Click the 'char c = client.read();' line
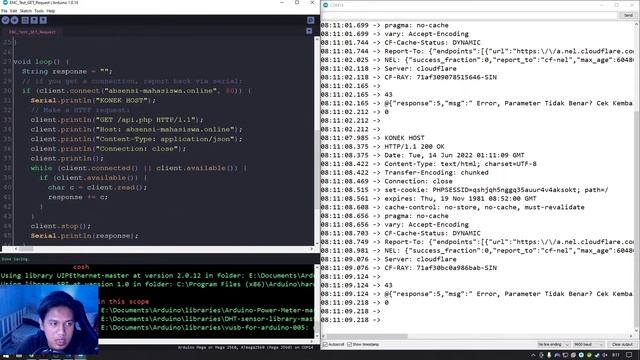The width and height of the screenshot is (640, 360). (x=97, y=187)
